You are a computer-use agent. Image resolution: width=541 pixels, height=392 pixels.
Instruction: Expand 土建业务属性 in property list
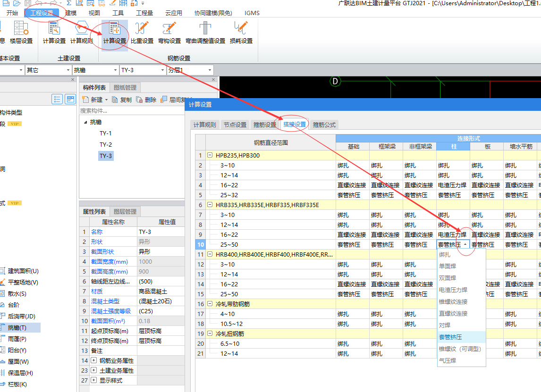coord(93,370)
